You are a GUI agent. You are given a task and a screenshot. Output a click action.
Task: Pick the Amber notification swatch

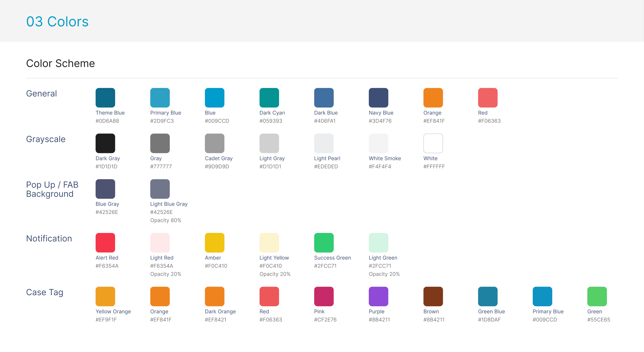[214, 243]
